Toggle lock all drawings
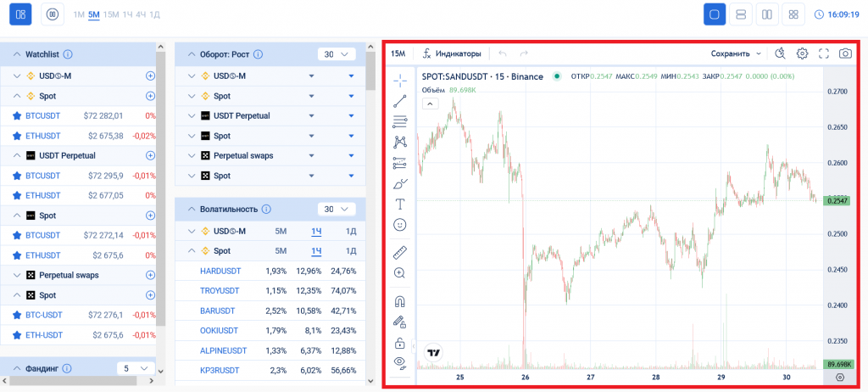 (x=400, y=343)
